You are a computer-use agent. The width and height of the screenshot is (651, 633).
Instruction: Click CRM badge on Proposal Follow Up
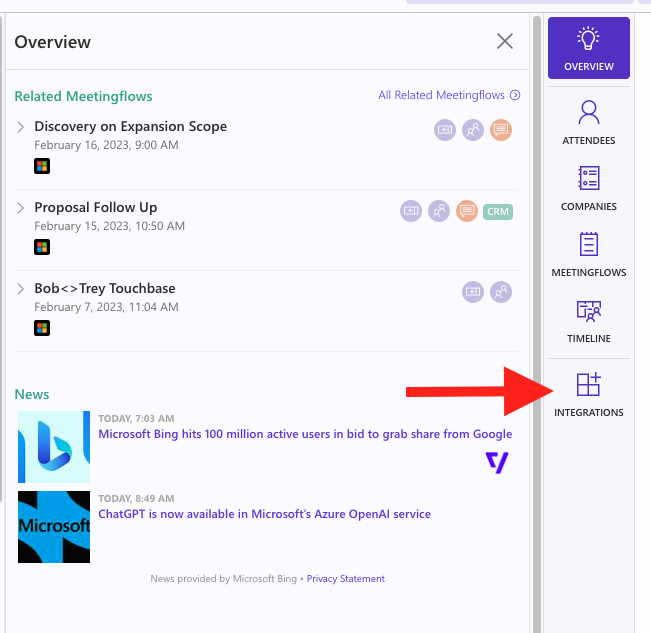click(x=498, y=212)
